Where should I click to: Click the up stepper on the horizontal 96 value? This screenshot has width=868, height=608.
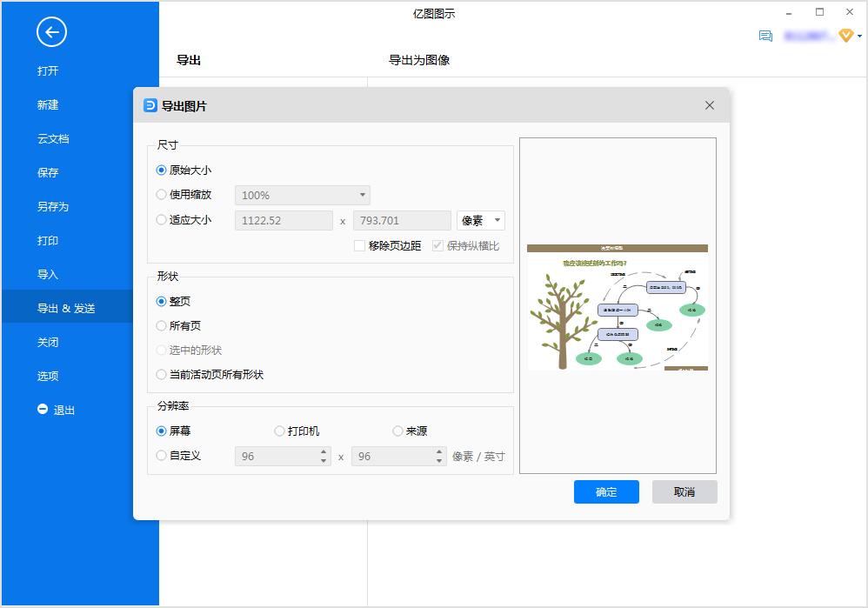coord(325,451)
